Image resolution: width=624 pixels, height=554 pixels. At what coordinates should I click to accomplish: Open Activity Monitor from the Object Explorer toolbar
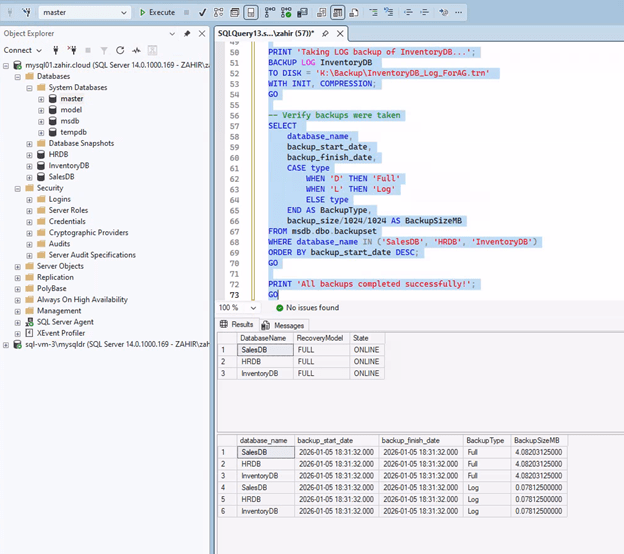(134, 50)
